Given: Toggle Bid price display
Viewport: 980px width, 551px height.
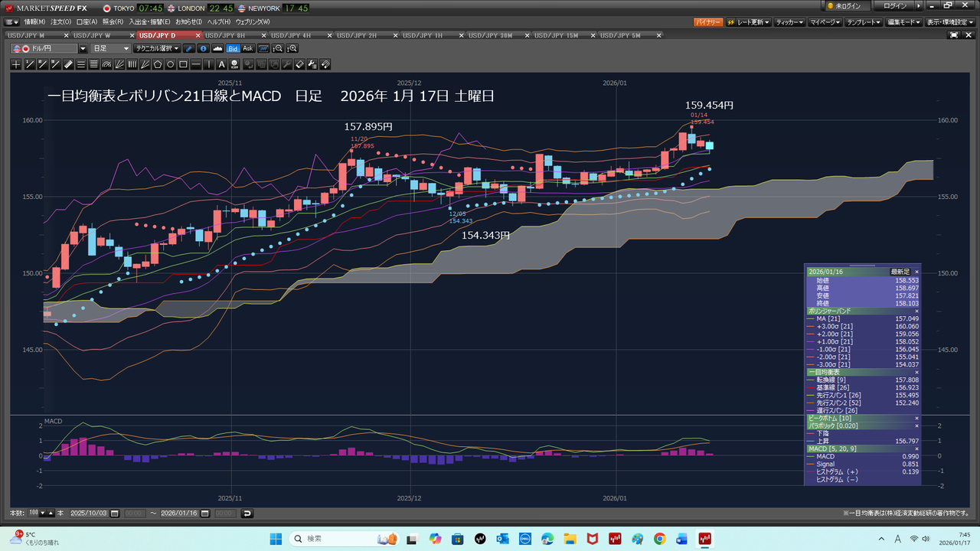Looking at the screenshot, I should point(233,48).
